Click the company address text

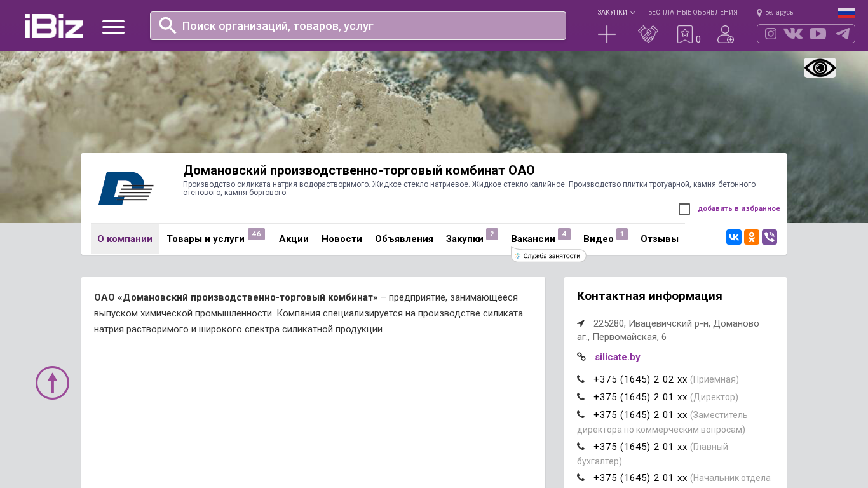(x=668, y=330)
